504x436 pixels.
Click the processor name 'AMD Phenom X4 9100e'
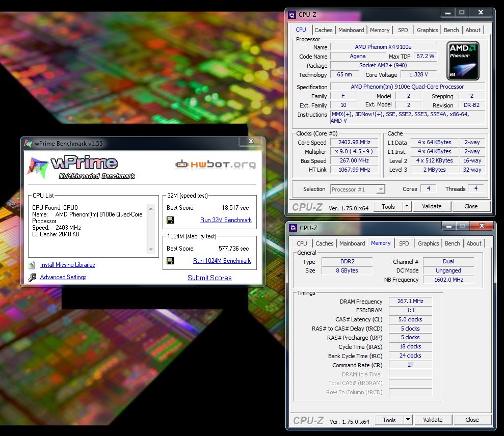pos(383,47)
